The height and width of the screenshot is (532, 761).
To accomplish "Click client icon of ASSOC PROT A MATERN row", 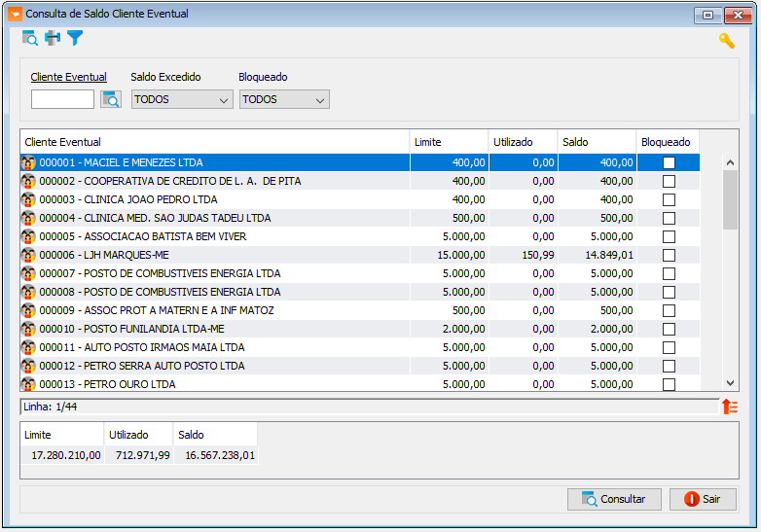I will pos(28,310).
